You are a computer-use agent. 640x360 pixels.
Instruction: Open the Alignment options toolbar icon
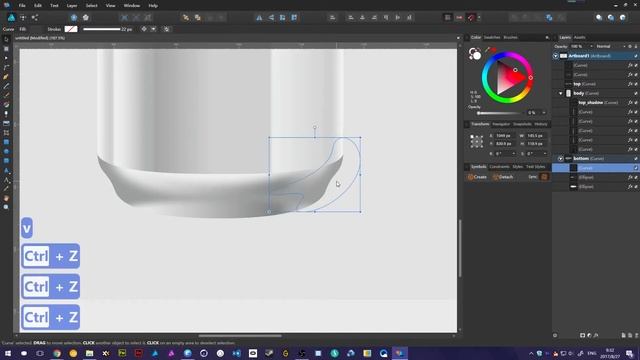click(x=333, y=18)
